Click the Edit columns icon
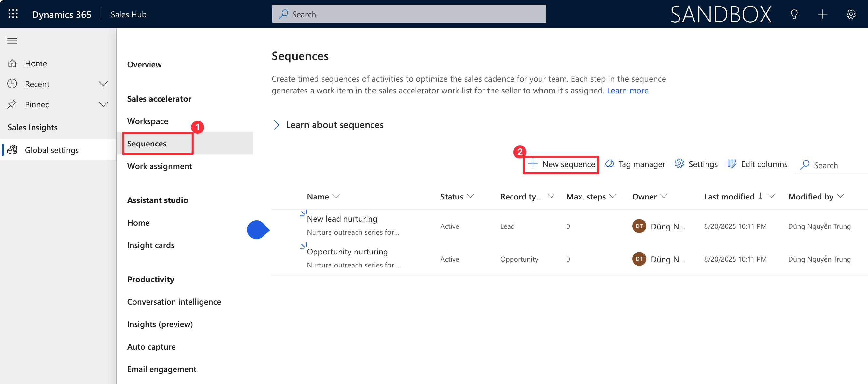The height and width of the screenshot is (384, 868). [732, 164]
